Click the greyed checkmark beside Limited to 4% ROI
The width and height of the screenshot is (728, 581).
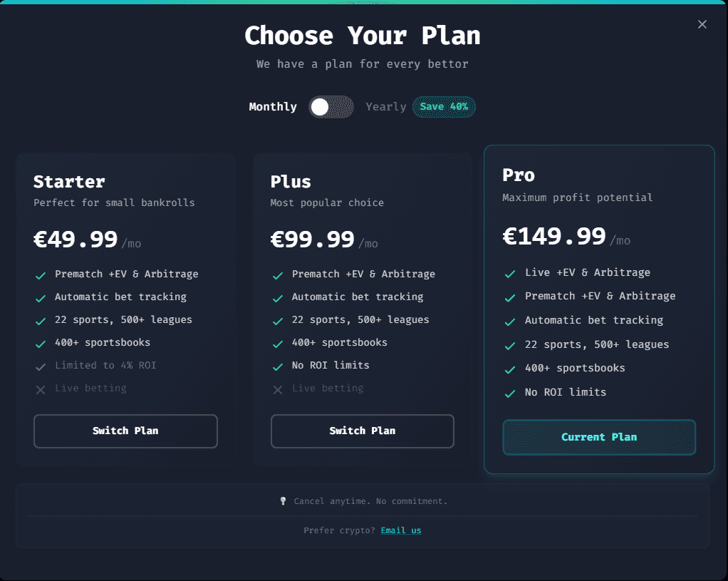point(41,365)
